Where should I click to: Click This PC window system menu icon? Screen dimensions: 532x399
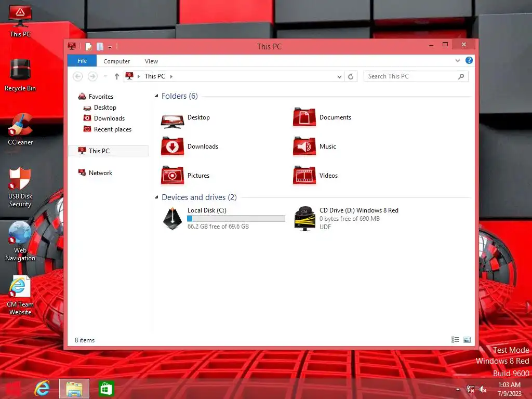pos(72,46)
